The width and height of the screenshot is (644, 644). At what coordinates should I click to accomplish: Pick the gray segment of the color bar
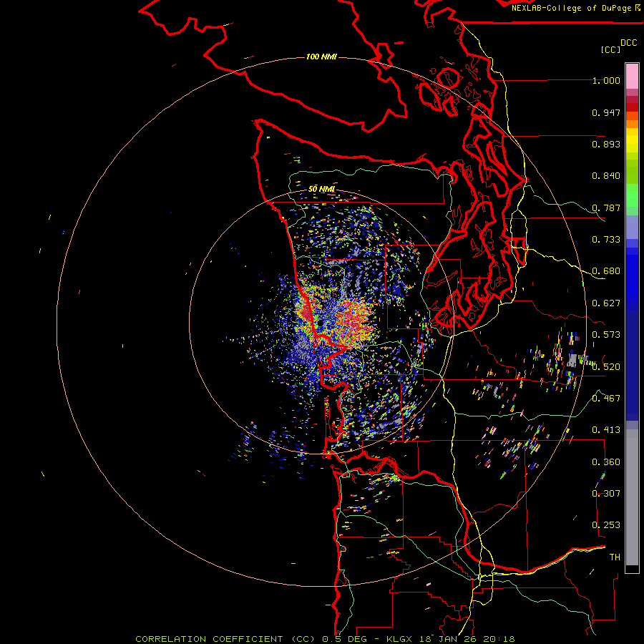(632, 497)
